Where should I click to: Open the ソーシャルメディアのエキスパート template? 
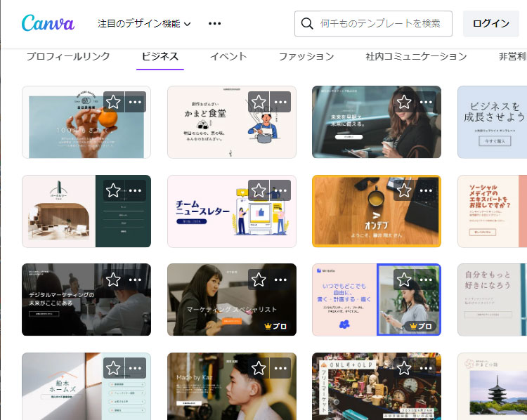[x=492, y=211]
